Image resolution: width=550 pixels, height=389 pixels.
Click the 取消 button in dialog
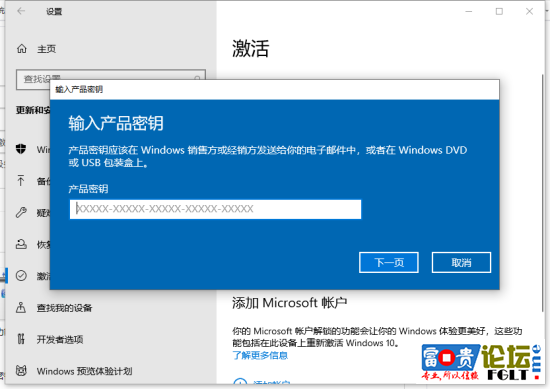pyautogui.click(x=461, y=262)
